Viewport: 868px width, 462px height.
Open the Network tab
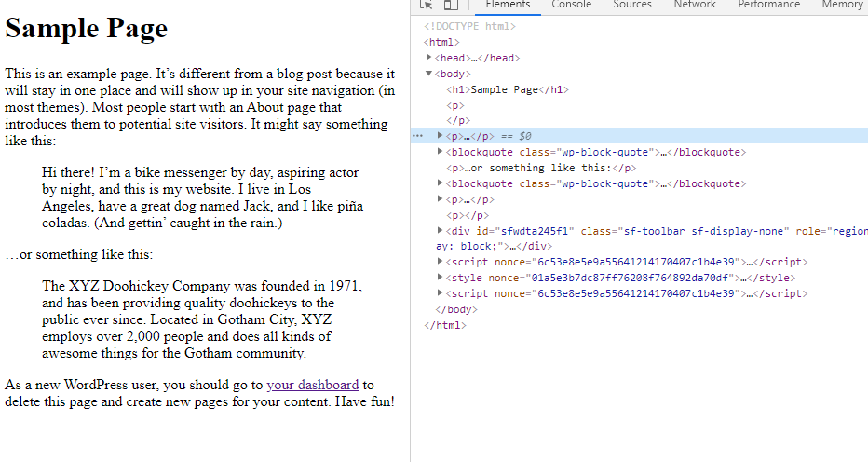tap(695, 5)
